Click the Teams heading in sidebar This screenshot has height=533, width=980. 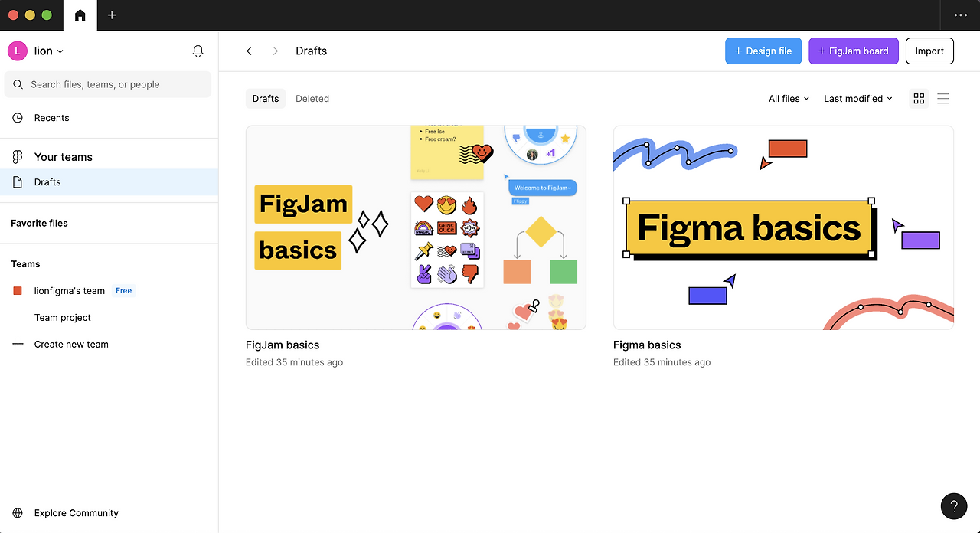(x=25, y=264)
